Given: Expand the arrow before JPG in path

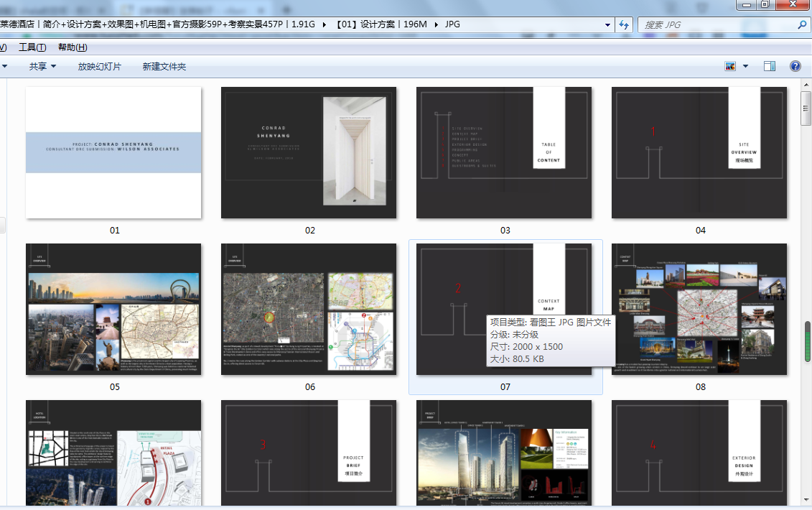Looking at the screenshot, I should [436, 24].
